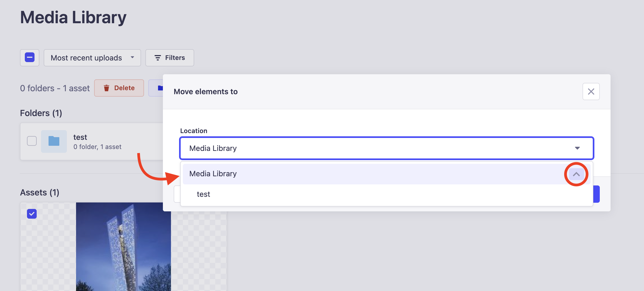Click the blue move-to-folder icon beside Delete

click(x=160, y=88)
